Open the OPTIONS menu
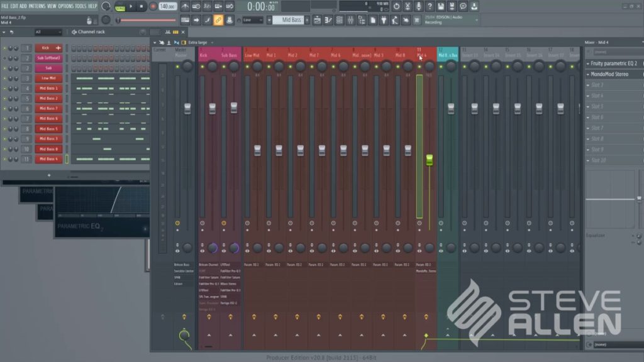The height and width of the screenshot is (362, 644). (x=65, y=6)
